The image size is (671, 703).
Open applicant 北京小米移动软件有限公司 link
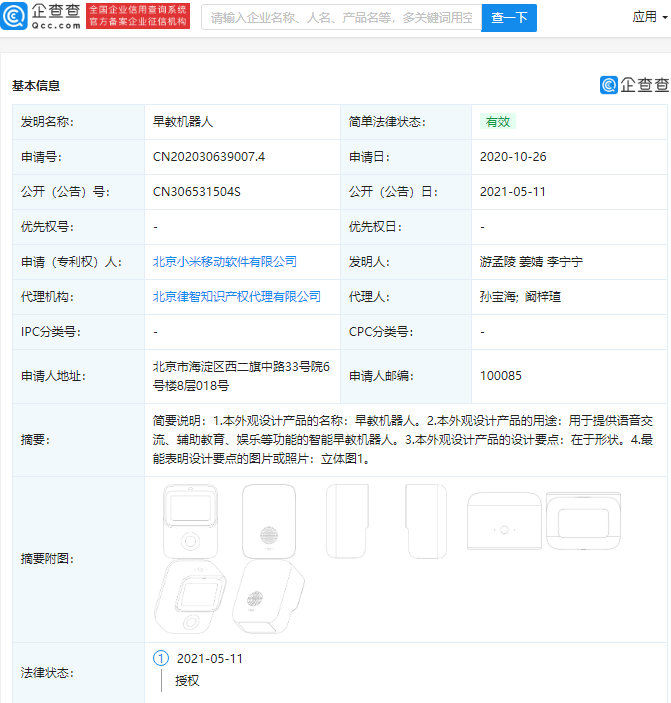(x=225, y=261)
